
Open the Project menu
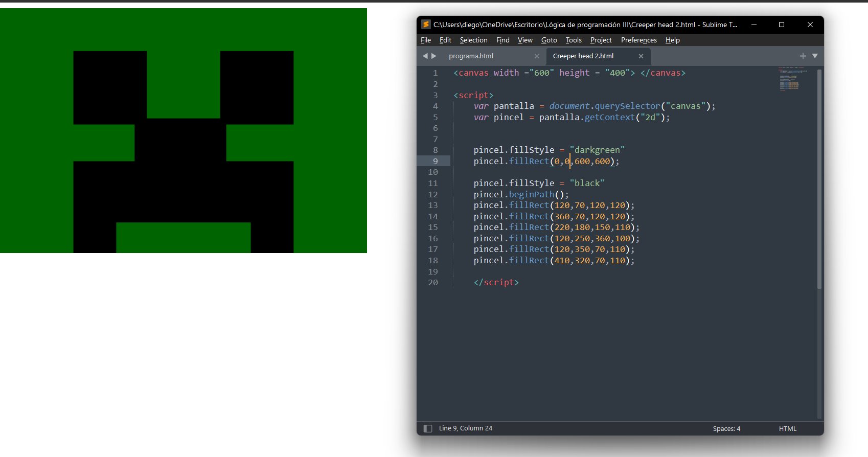pyautogui.click(x=601, y=40)
